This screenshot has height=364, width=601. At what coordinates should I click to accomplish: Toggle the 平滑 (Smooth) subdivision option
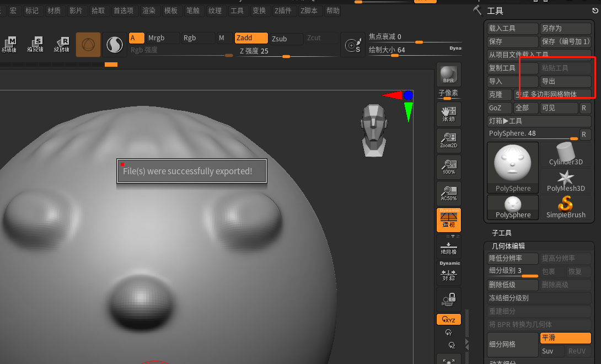coord(565,338)
